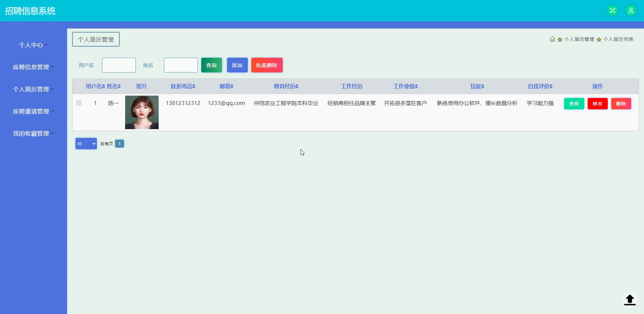Click the back-to-top arrow icon
This screenshot has height=314, width=644.
coord(630,300)
